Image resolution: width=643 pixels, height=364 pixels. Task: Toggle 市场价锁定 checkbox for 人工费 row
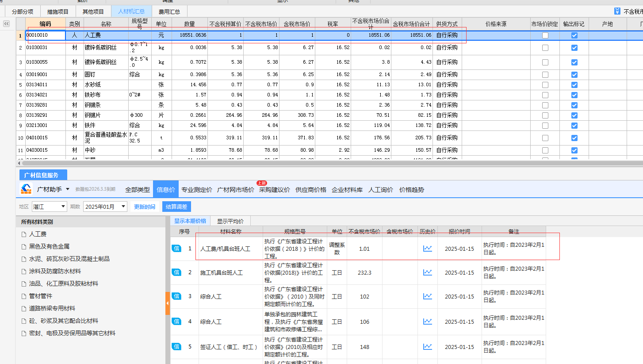545,35
